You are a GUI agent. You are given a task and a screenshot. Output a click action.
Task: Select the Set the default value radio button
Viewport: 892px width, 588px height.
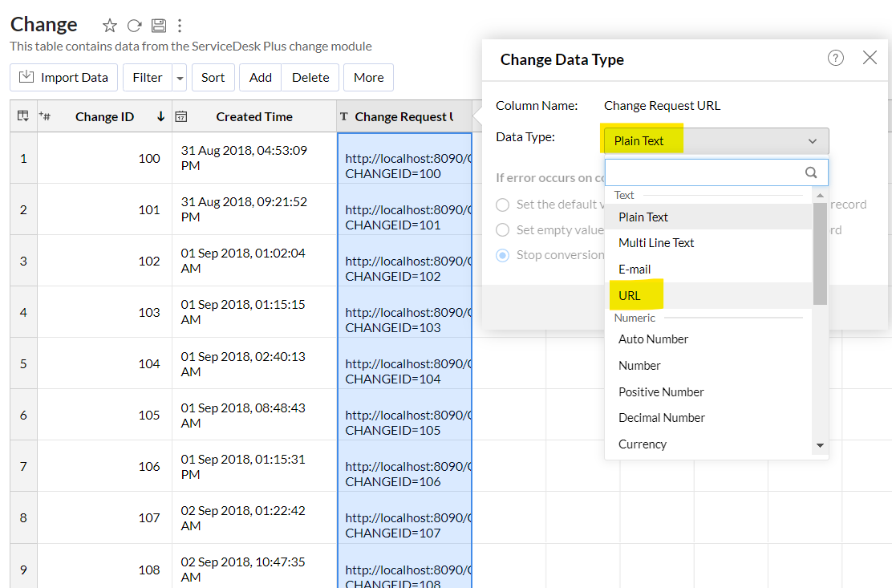pyautogui.click(x=503, y=205)
